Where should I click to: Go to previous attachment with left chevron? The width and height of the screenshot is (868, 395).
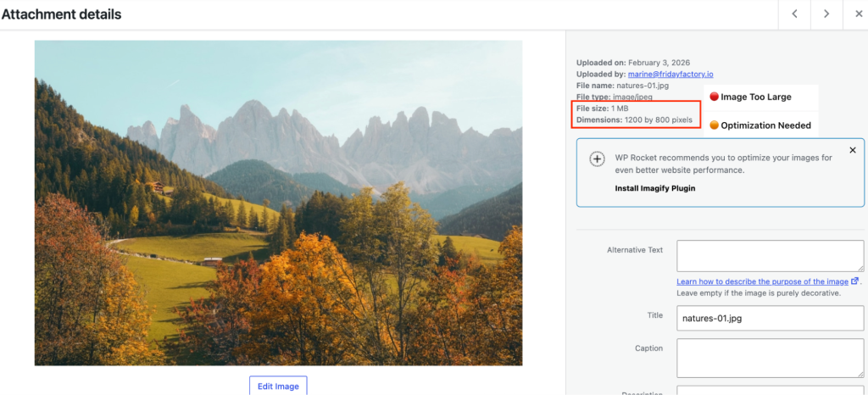tap(794, 14)
